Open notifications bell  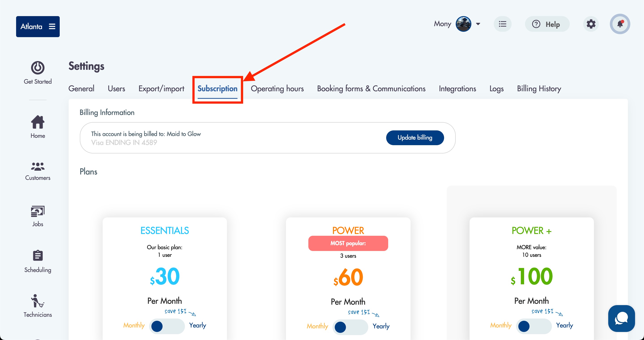click(x=620, y=24)
